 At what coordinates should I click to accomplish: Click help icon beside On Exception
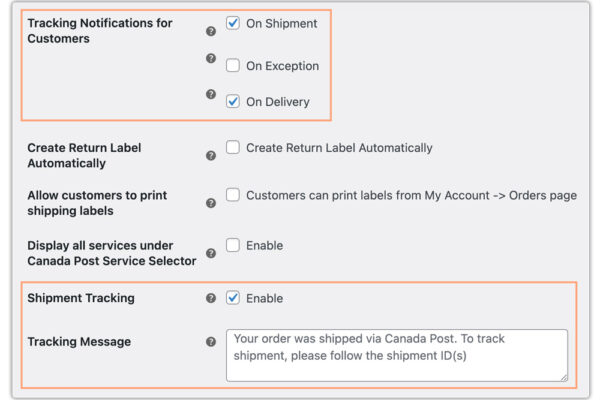coord(211,58)
